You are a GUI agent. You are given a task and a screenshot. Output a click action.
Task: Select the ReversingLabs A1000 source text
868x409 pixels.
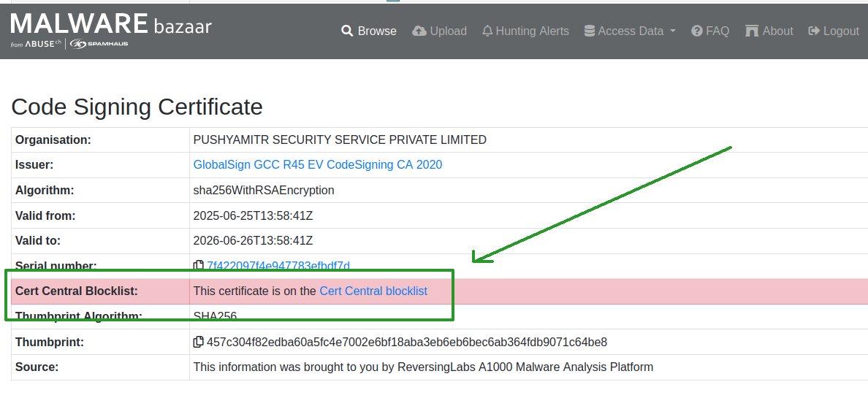pyautogui.click(x=423, y=367)
